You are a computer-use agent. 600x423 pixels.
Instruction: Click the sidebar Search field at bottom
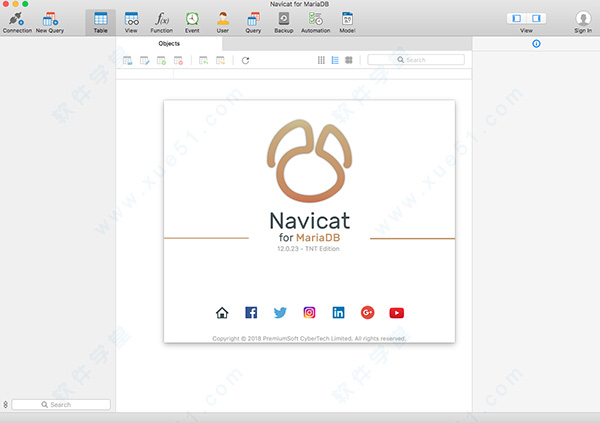click(x=61, y=405)
